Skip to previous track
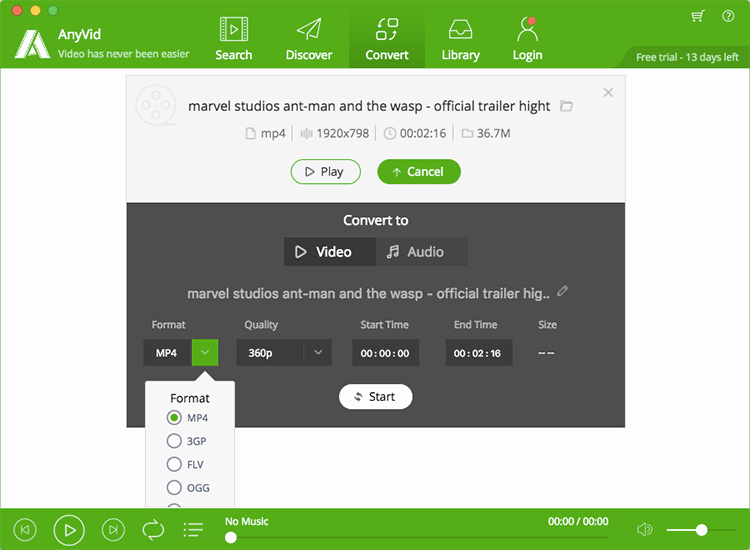Screen dimensions: 750x550 pos(25,529)
